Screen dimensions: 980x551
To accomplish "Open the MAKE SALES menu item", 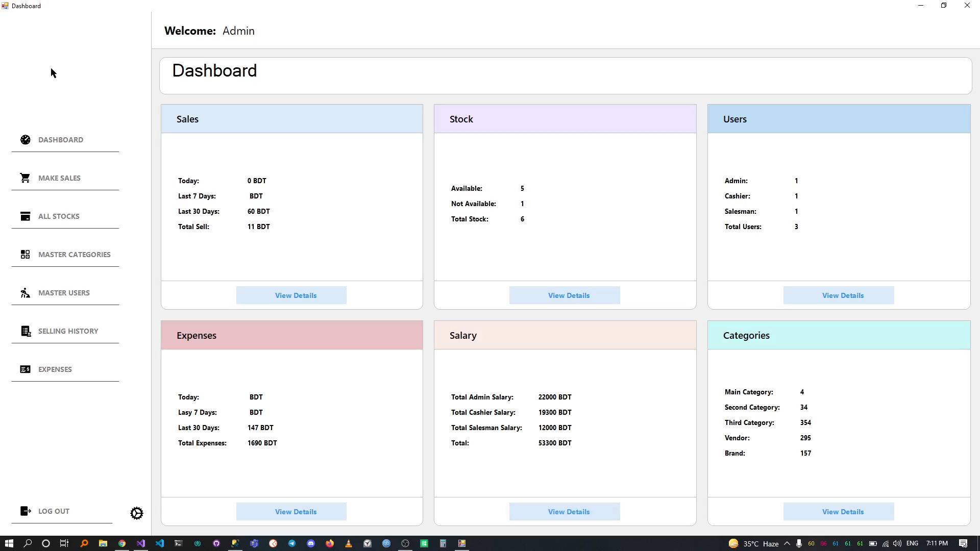I will click(59, 178).
